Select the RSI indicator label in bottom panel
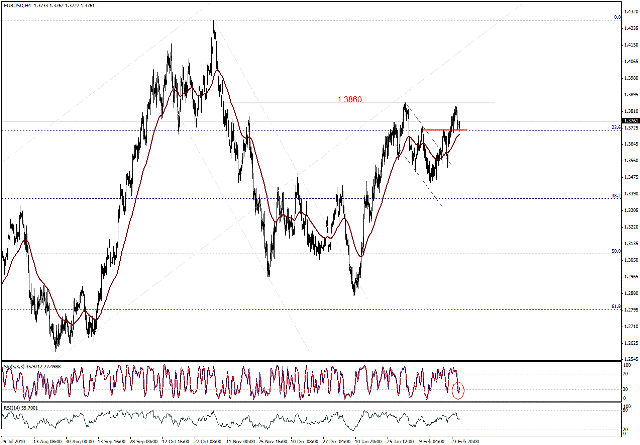This screenshot has width=640, height=445. click(25, 407)
